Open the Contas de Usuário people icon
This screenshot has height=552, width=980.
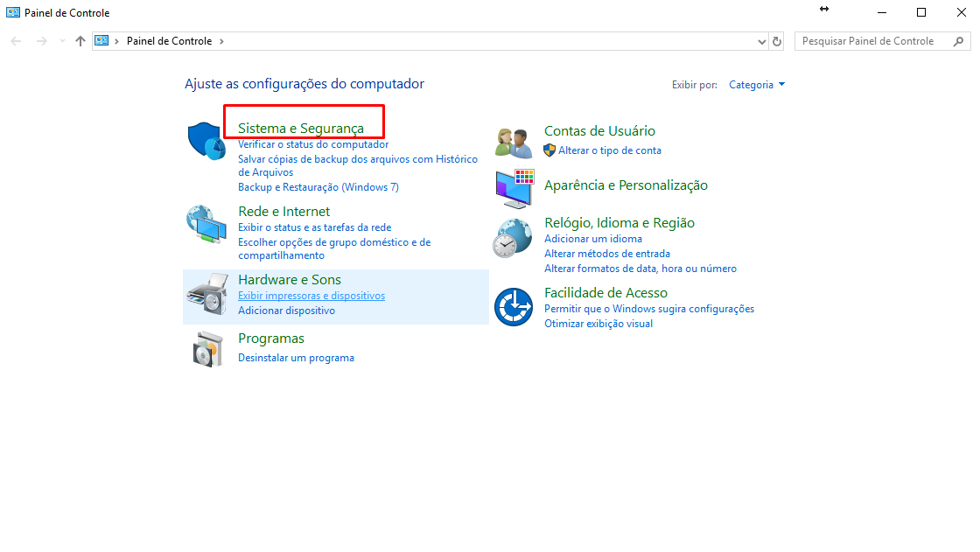click(513, 143)
